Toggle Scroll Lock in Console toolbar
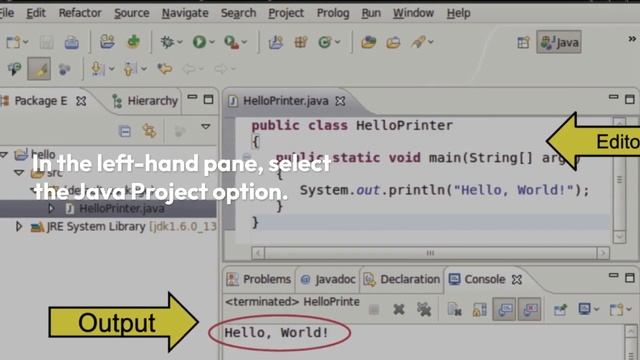Image resolution: width=640 pixels, height=360 pixels. 480,309
